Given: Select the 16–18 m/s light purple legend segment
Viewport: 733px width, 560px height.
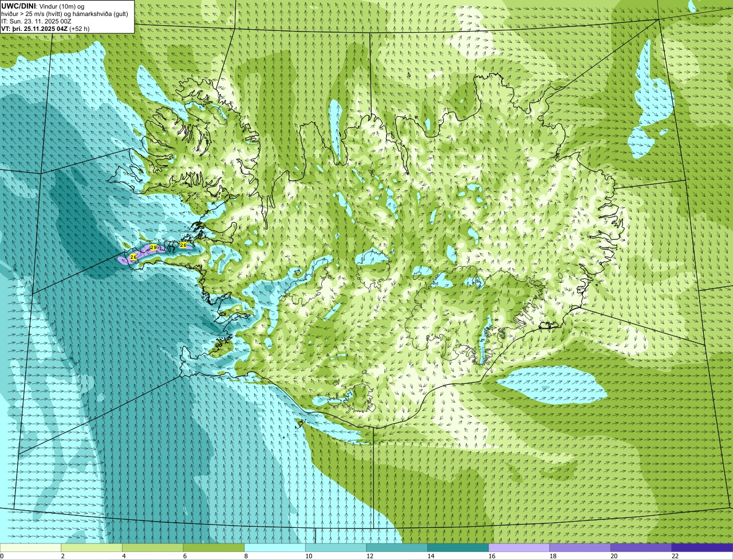Looking at the screenshot, I should [519, 547].
